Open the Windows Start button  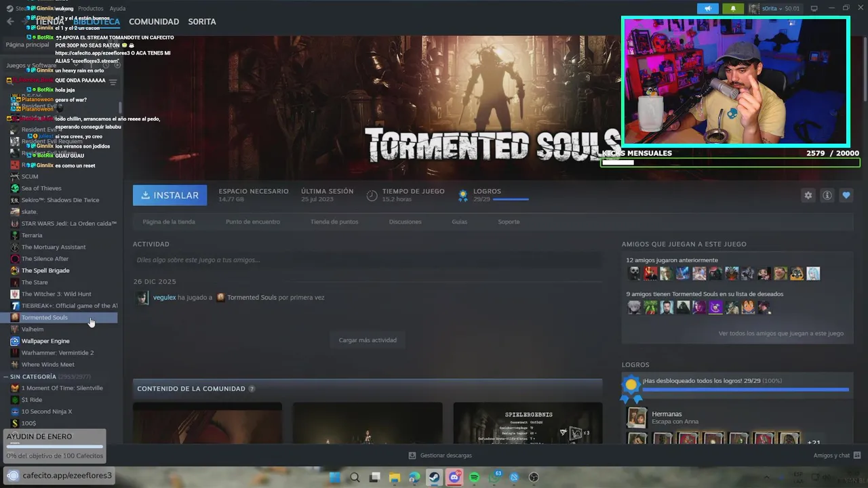[x=334, y=477]
